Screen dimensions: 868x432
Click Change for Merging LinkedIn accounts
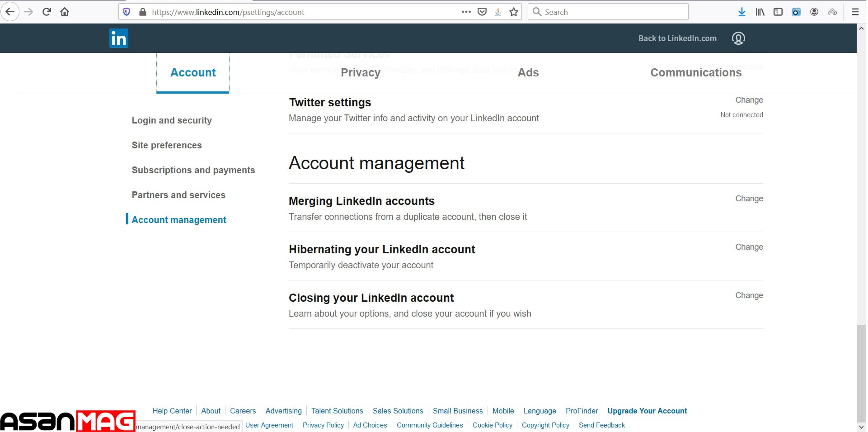pyautogui.click(x=749, y=199)
